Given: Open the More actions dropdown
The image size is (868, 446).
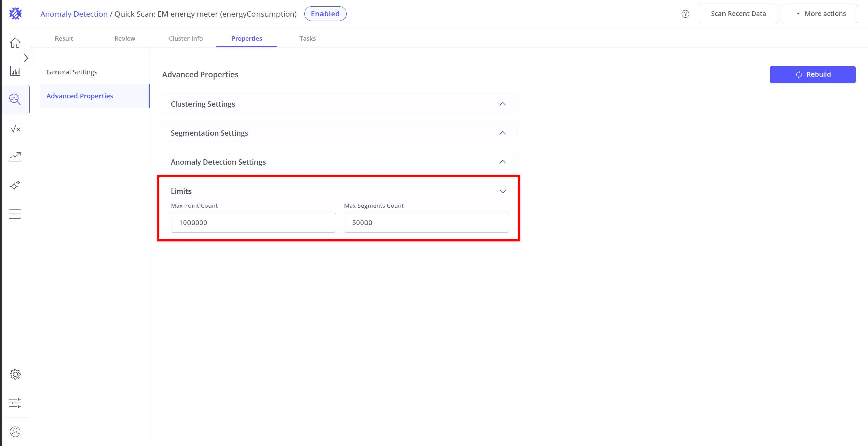Looking at the screenshot, I should 820,14.
